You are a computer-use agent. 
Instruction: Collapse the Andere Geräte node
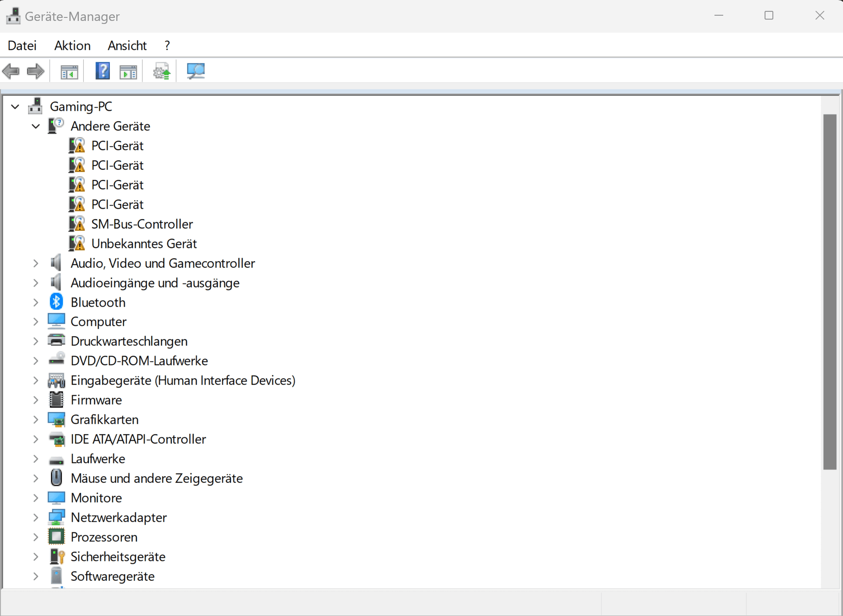click(x=36, y=126)
